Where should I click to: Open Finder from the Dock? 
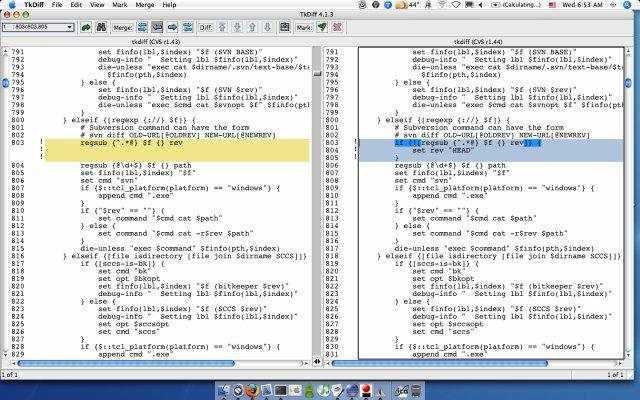tap(223, 391)
